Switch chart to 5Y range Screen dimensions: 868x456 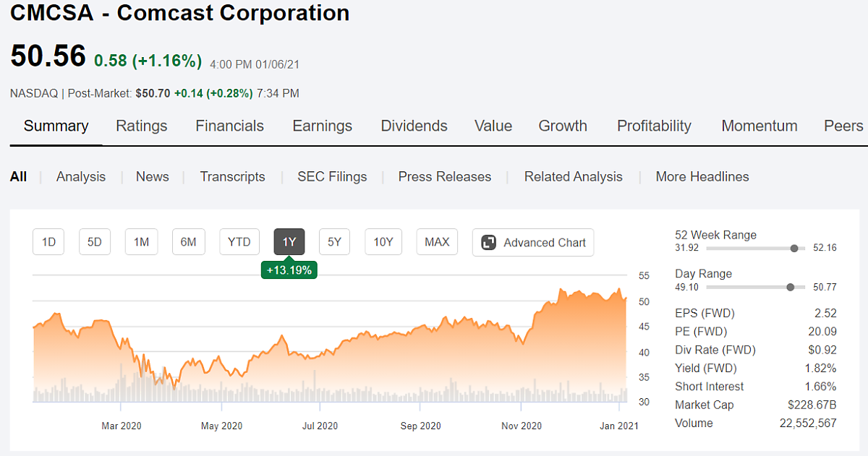pos(334,242)
